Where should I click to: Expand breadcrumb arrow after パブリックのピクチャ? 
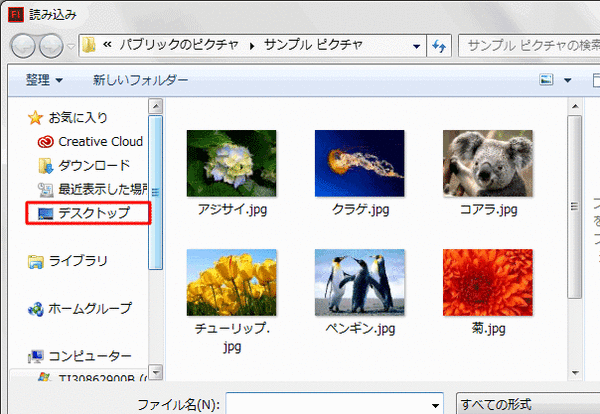coord(252,46)
